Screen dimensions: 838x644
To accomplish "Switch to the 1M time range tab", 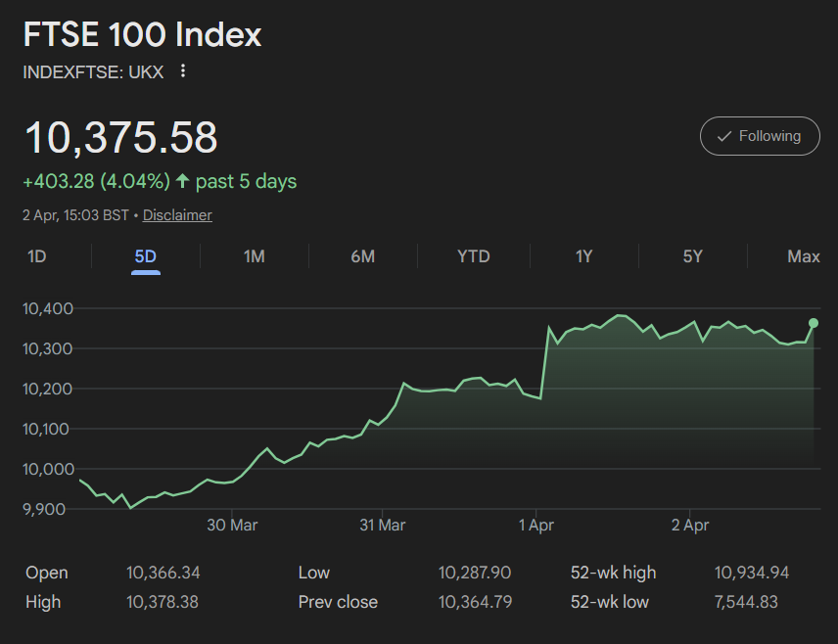I will [x=254, y=256].
